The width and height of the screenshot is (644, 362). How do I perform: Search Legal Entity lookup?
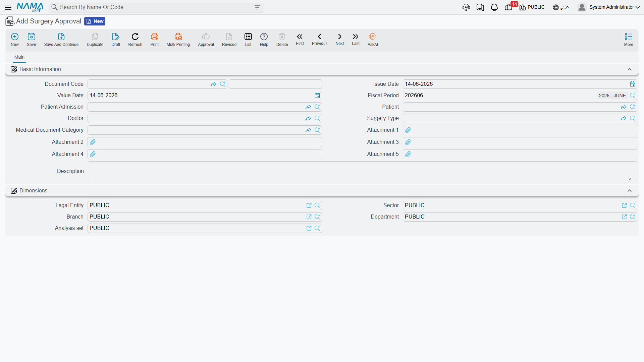tap(317, 205)
